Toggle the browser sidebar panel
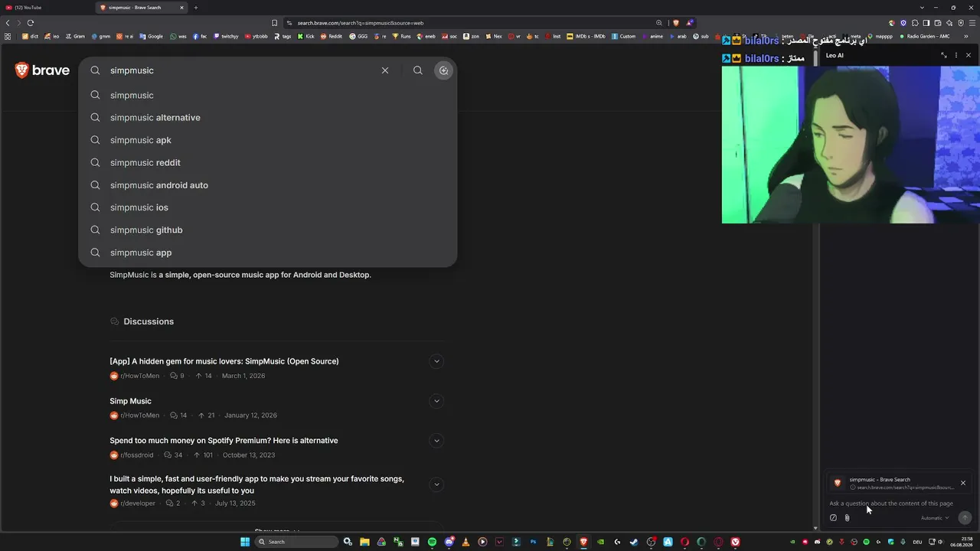The height and width of the screenshot is (551, 980). click(926, 23)
